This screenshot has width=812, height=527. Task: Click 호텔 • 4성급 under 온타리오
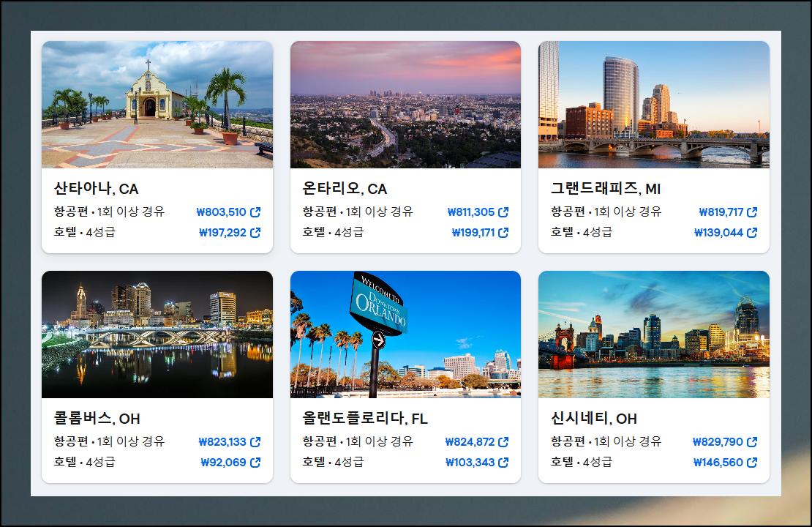tap(333, 232)
